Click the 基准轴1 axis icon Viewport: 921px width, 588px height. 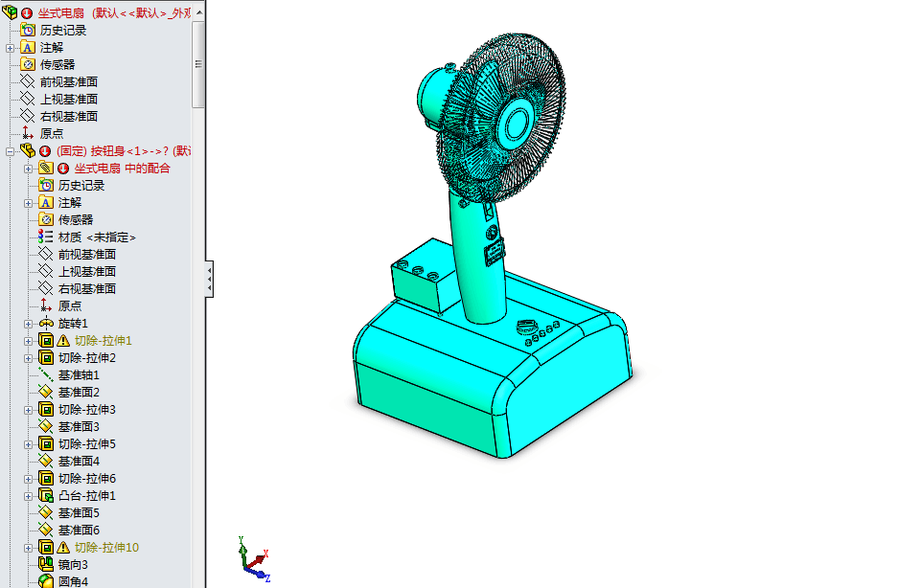pyautogui.click(x=46, y=374)
